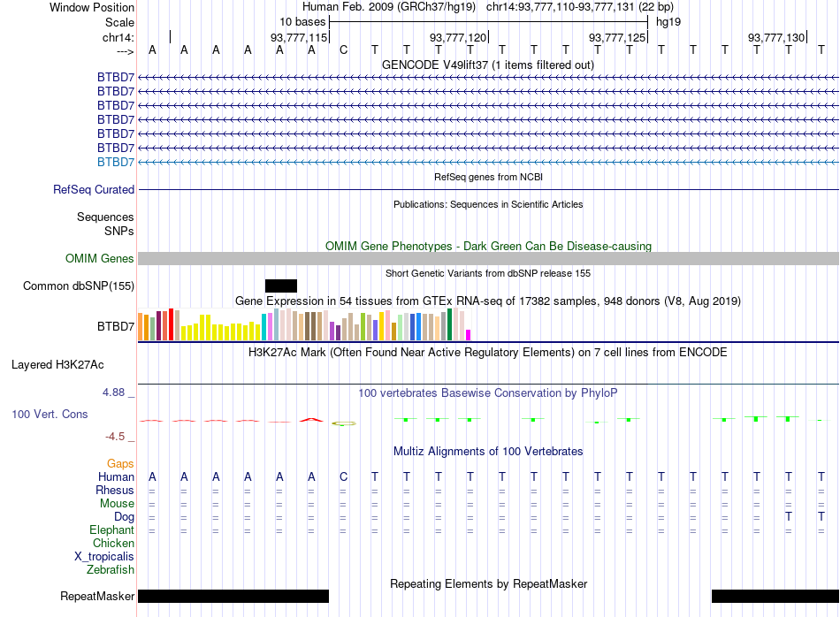
Task: Click the 10 bases scale label
Action: [302, 22]
